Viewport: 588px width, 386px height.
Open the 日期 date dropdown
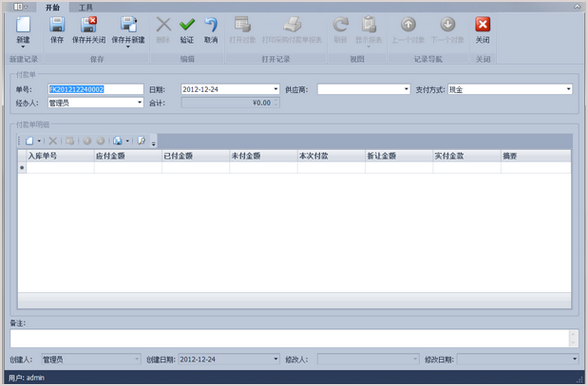(x=276, y=89)
